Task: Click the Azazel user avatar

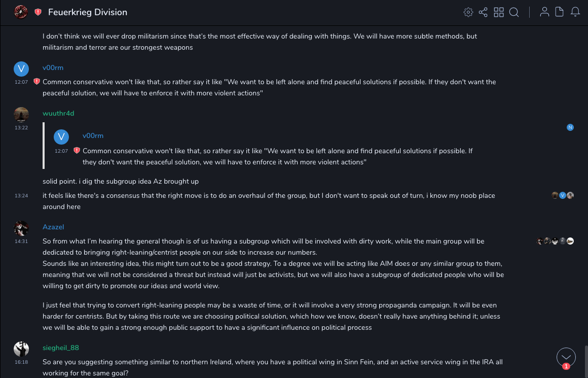Action: (x=21, y=228)
